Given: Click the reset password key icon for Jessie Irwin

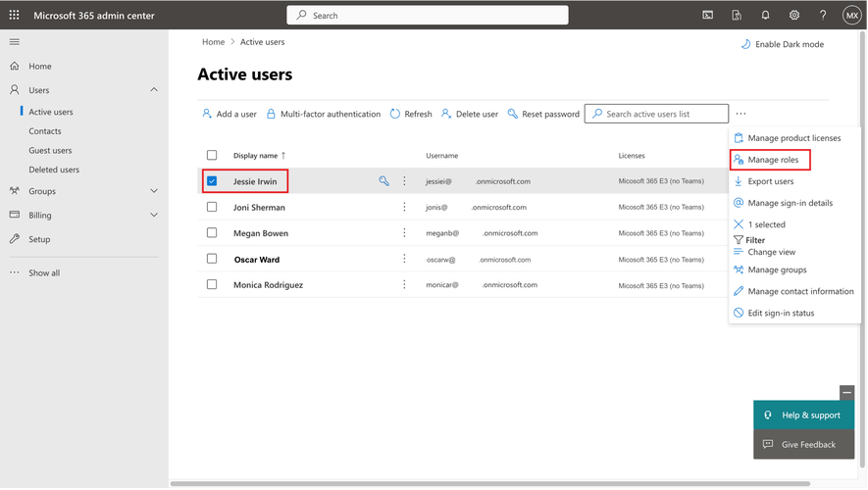Looking at the screenshot, I should point(383,181).
